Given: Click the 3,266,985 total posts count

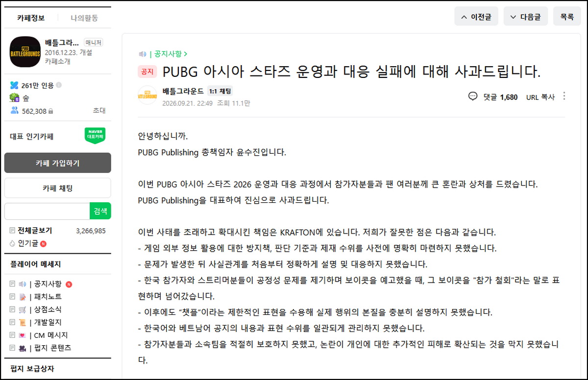Looking at the screenshot, I should (x=91, y=231).
